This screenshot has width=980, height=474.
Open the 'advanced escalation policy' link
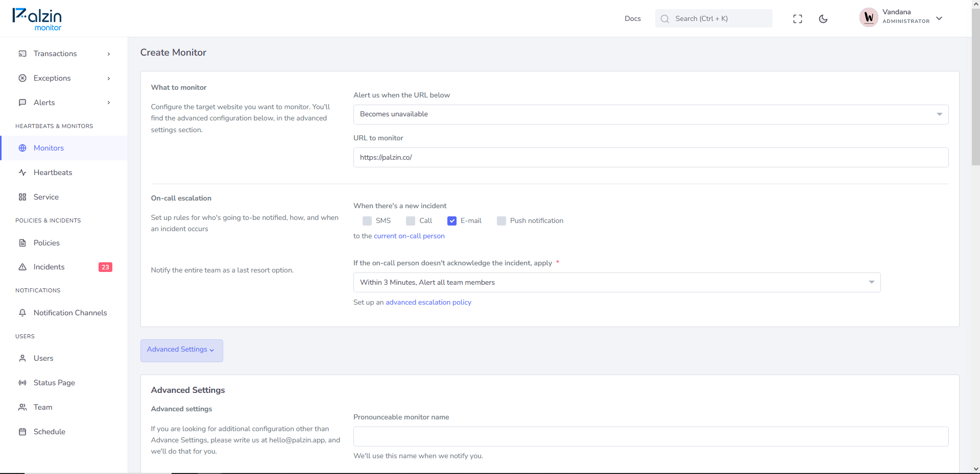click(x=428, y=303)
